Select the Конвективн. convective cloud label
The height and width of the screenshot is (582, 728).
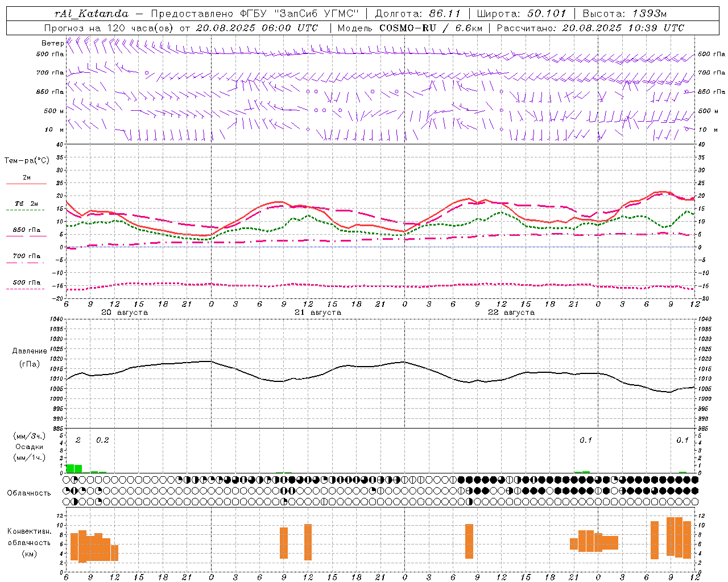point(30,531)
